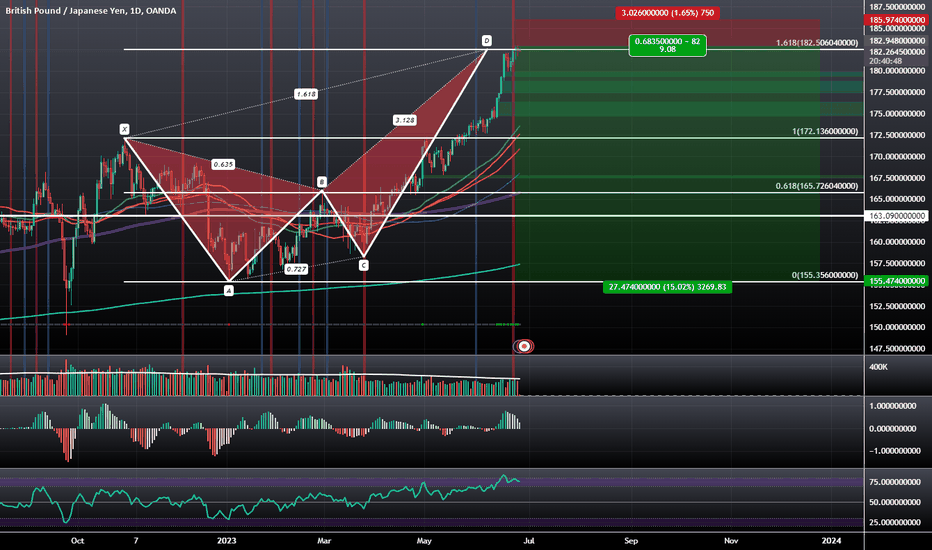Select the A point label of the pattern

[x=229, y=291]
